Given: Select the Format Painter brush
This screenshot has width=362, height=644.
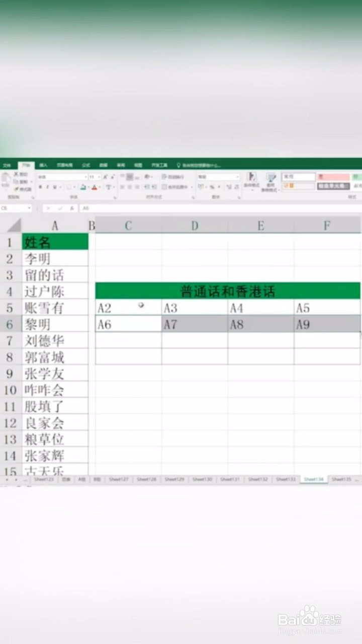Looking at the screenshot, I should click(x=16, y=189).
